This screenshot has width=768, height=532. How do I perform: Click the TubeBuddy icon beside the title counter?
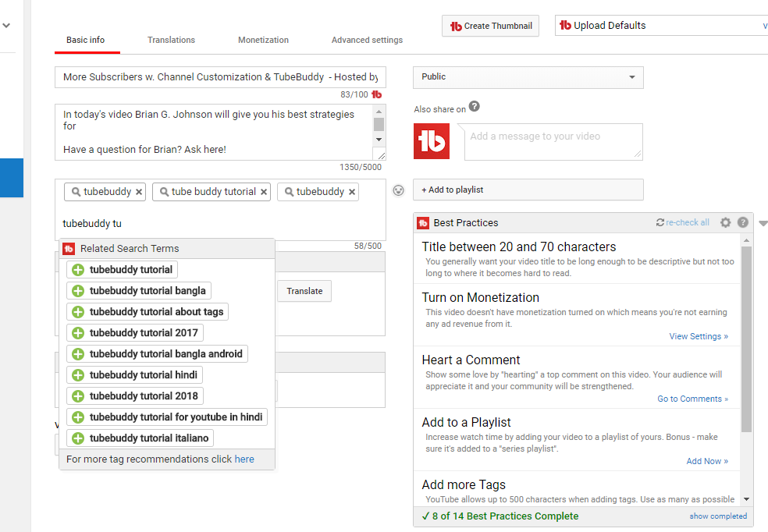click(377, 94)
